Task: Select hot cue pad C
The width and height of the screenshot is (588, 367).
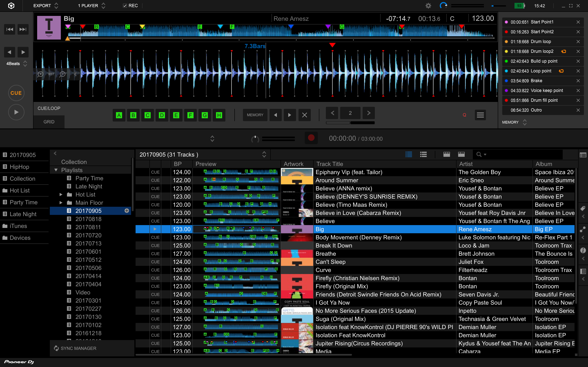Action: point(147,115)
